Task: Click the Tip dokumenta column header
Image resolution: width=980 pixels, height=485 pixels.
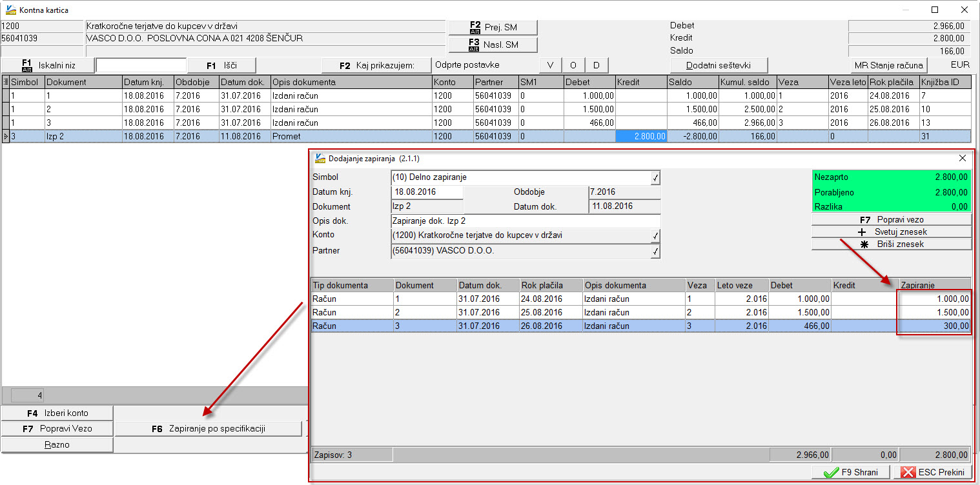Action: pyautogui.click(x=352, y=285)
